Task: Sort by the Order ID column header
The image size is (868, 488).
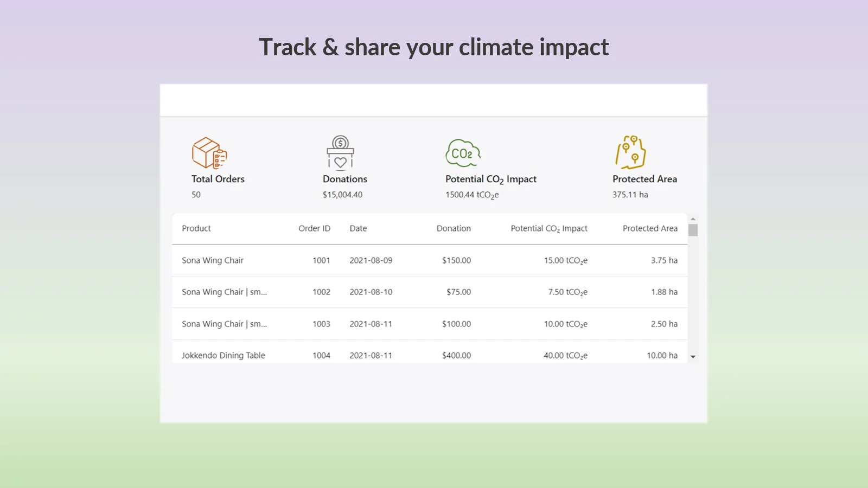Action: pos(314,229)
